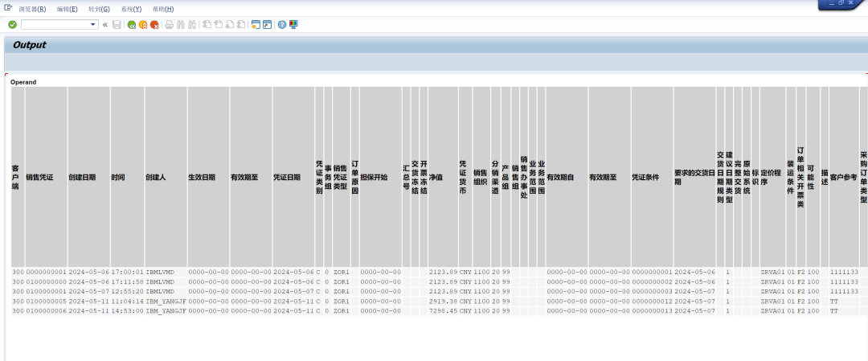Screen dimensions: 868x361
Task: Click the 销售凭证 column header
Action: pos(47,177)
